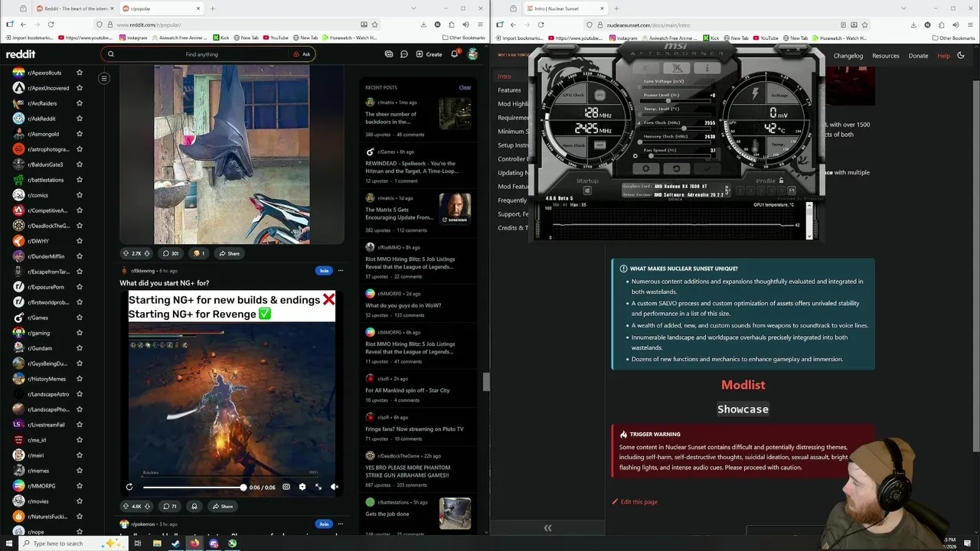This screenshot has height=551, width=980.
Task: Open Reddit chat icon
Action: pos(404,54)
